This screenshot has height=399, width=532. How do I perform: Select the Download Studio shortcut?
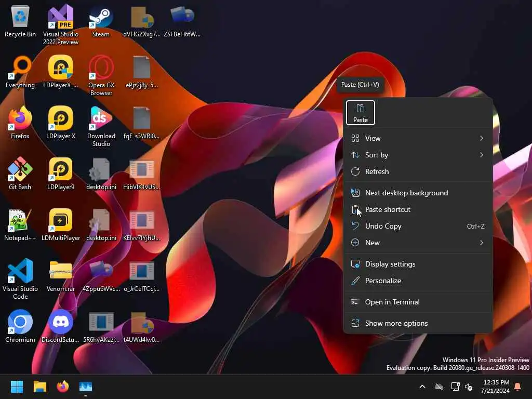pyautogui.click(x=101, y=126)
